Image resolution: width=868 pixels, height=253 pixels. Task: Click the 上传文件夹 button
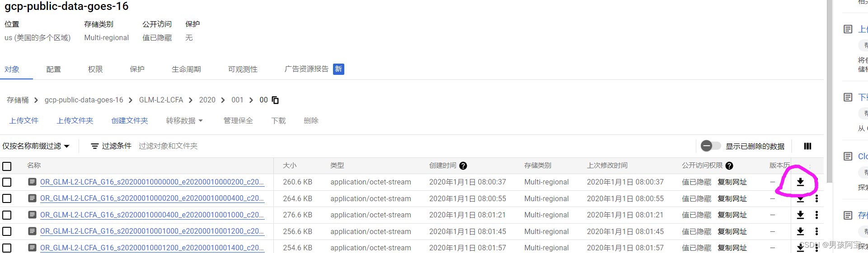point(75,121)
